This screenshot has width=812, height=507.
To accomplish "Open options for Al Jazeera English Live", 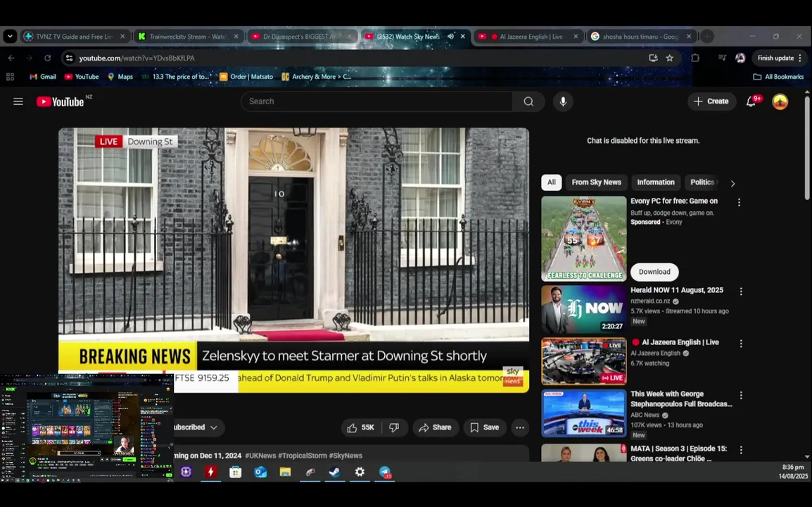I will pyautogui.click(x=741, y=344).
